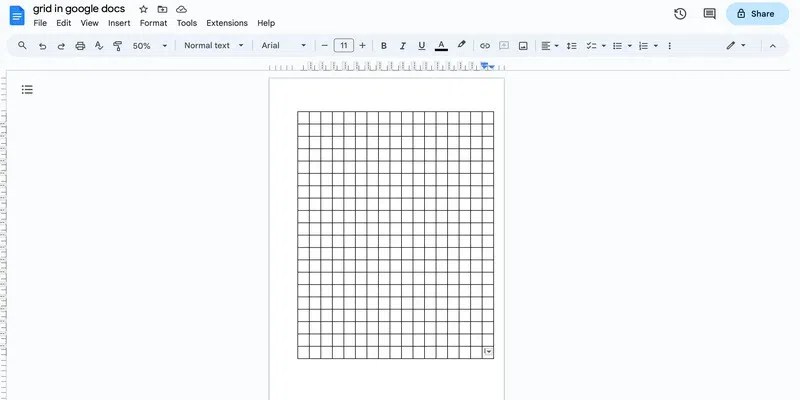Insert a checklist
The width and height of the screenshot is (800, 400).
click(x=591, y=46)
